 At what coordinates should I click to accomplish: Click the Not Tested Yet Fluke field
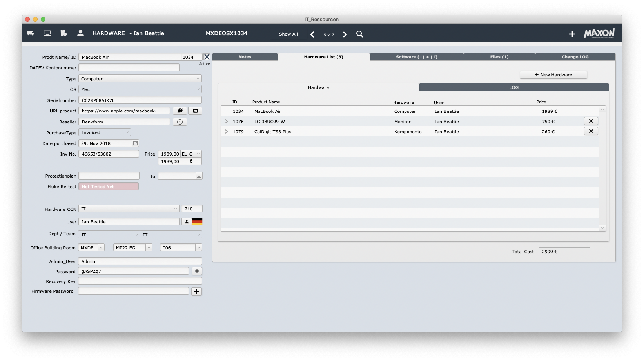(x=109, y=187)
